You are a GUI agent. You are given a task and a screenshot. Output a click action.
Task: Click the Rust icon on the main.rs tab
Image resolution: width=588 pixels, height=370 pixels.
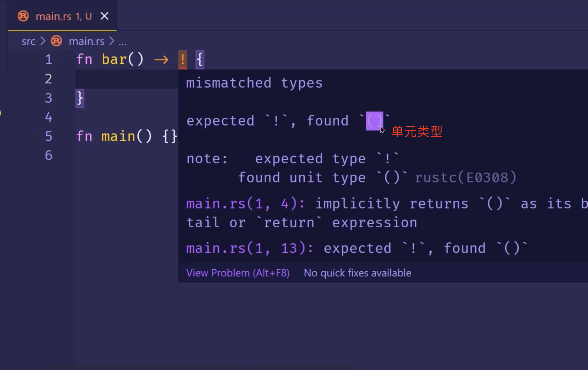(x=23, y=16)
